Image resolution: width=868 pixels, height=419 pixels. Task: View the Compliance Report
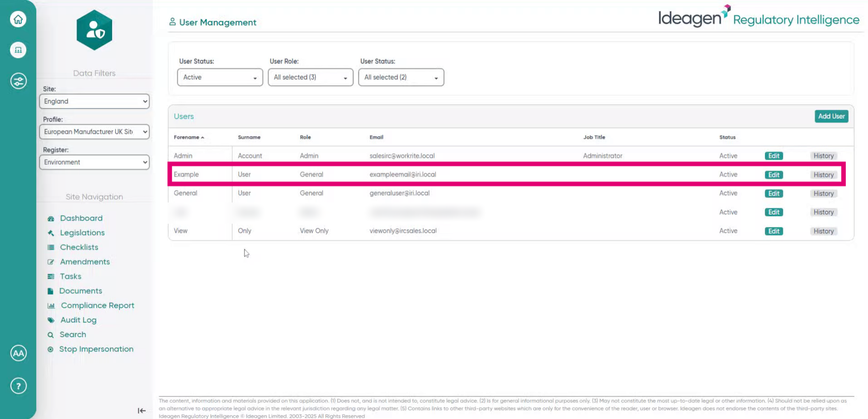(98, 306)
